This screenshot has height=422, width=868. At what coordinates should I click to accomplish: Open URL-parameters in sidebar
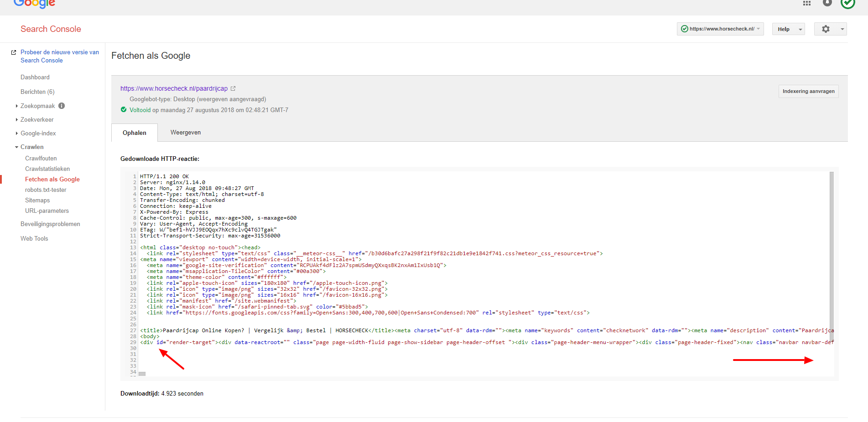coord(47,211)
